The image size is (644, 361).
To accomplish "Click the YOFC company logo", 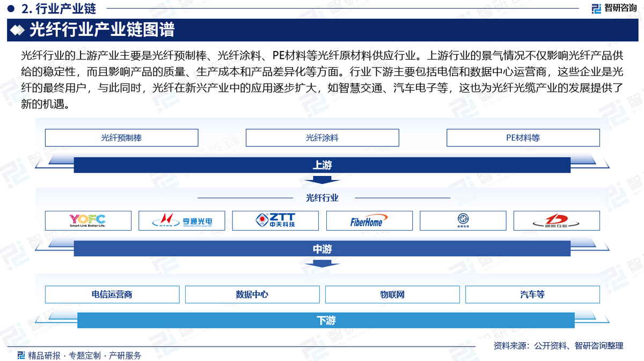I will click(x=88, y=220).
